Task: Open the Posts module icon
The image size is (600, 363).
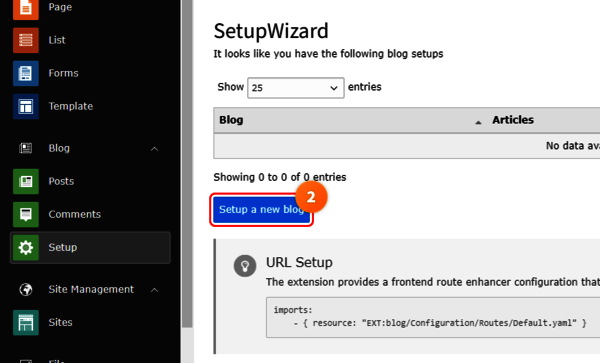Action: click(x=26, y=181)
